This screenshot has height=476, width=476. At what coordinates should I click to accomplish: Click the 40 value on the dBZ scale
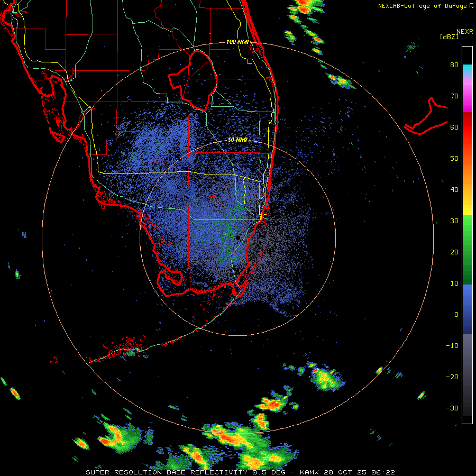click(454, 190)
